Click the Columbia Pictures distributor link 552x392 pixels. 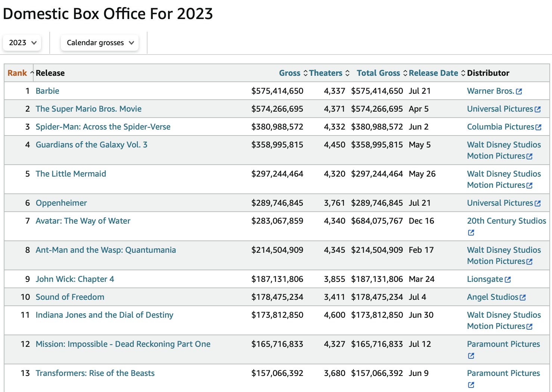[501, 127]
